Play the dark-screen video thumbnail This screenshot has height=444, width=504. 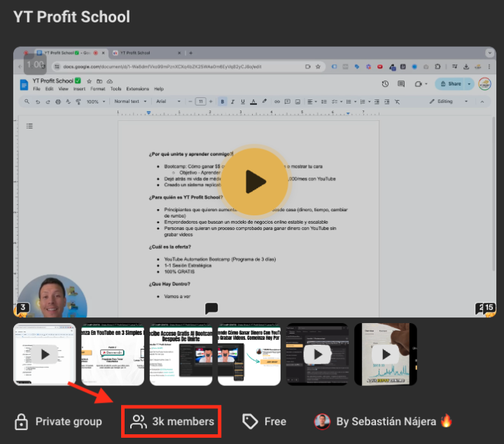tap(317, 354)
